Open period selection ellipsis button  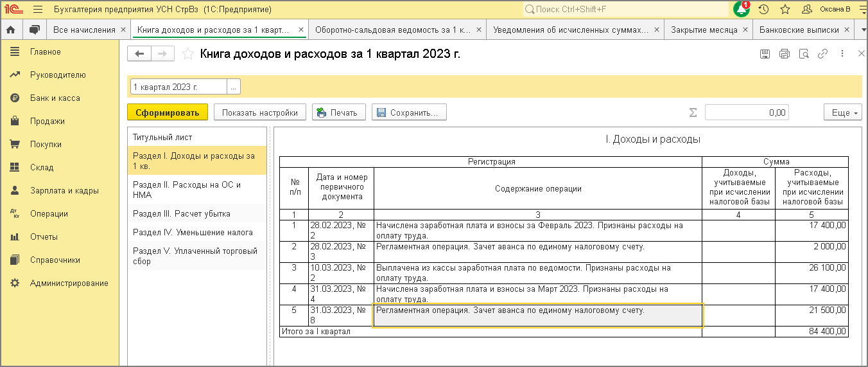(234, 87)
